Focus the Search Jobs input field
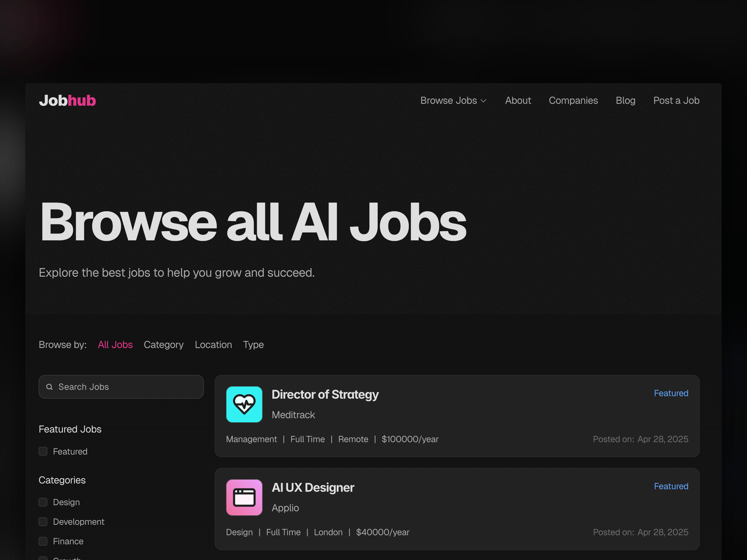Image resolution: width=747 pixels, height=560 pixels. (121, 387)
